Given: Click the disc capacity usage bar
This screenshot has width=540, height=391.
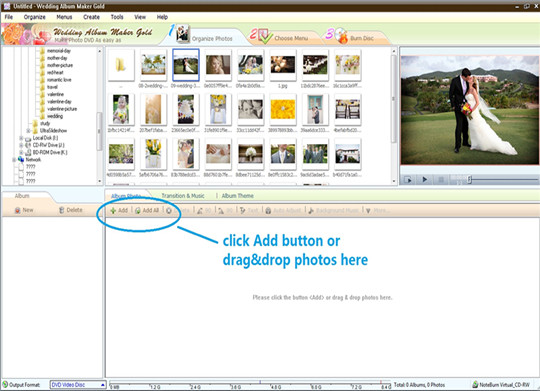Looking at the screenshot, I should click(x=250, y=385).
